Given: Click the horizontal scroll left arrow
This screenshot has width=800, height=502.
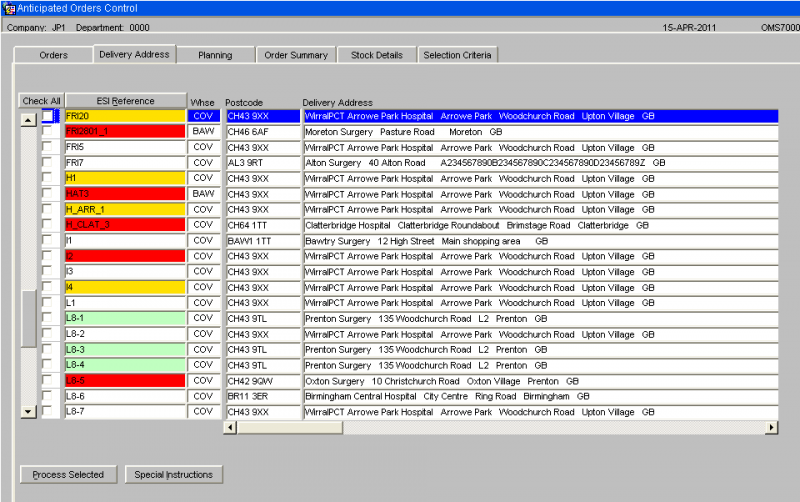Looking at the screenshot, I should (231, 428).
